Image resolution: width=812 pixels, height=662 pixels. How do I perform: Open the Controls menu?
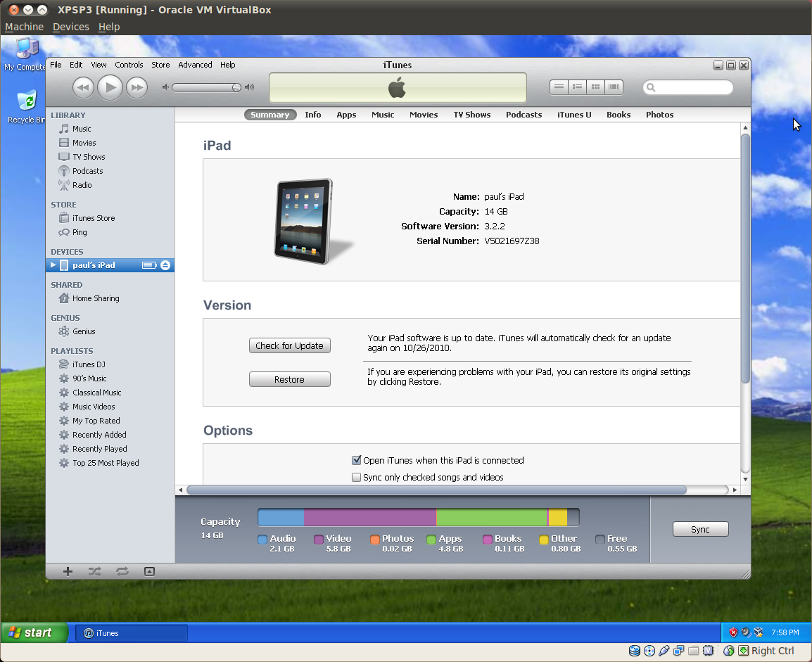pos(129,65)
